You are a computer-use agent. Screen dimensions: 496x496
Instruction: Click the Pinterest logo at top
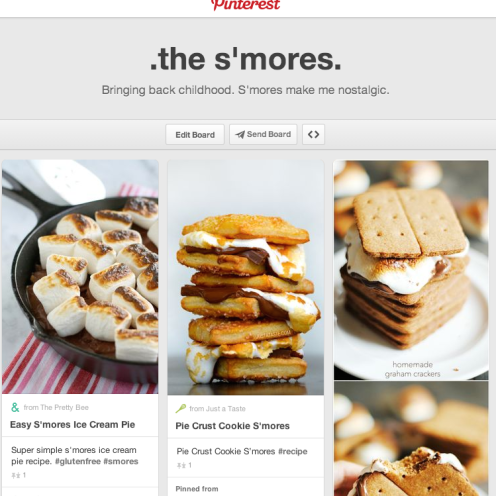246,5
